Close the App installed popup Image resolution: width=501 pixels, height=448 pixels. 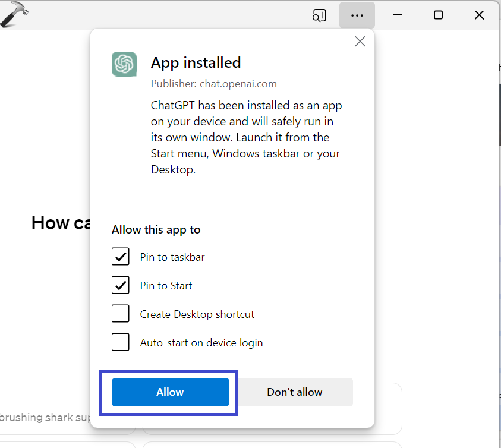point(360,42)
